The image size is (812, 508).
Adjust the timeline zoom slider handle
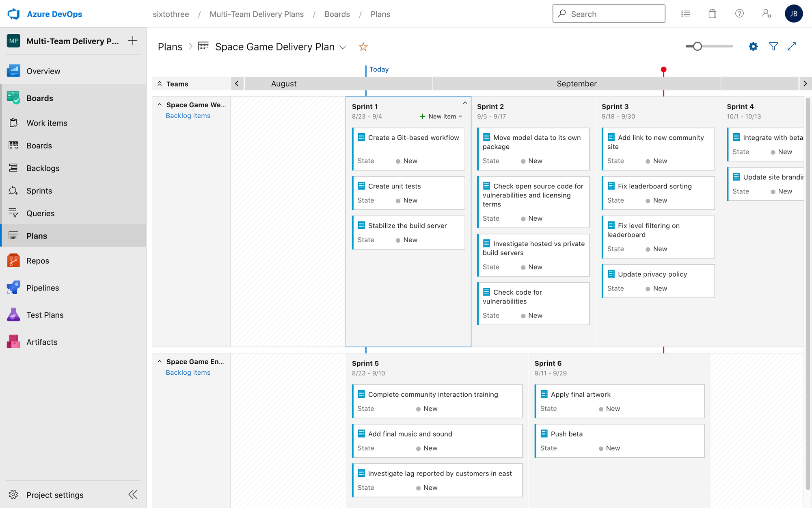tap(698, 46)
